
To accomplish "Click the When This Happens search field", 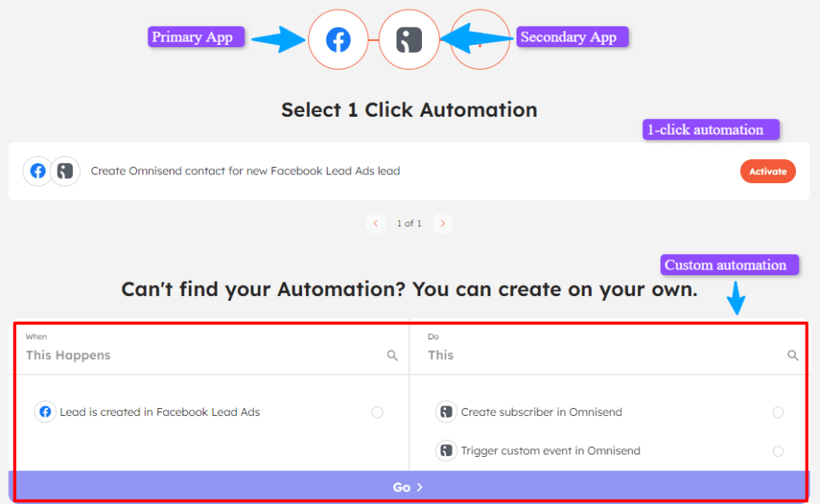I will 200,355.
